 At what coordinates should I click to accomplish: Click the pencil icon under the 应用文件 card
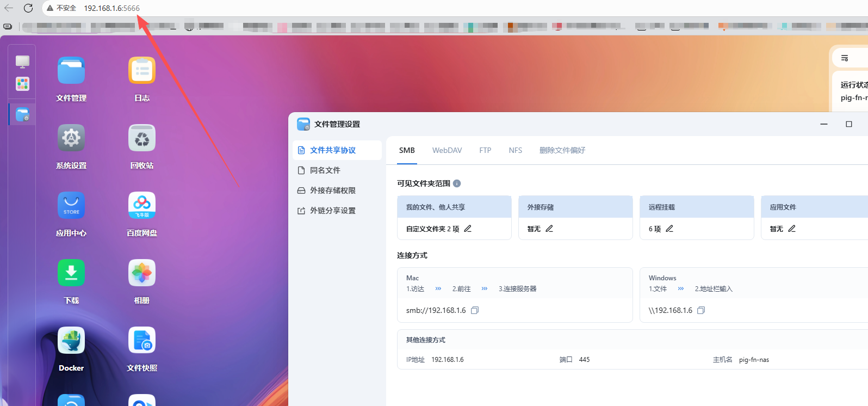tap(792, 229)
